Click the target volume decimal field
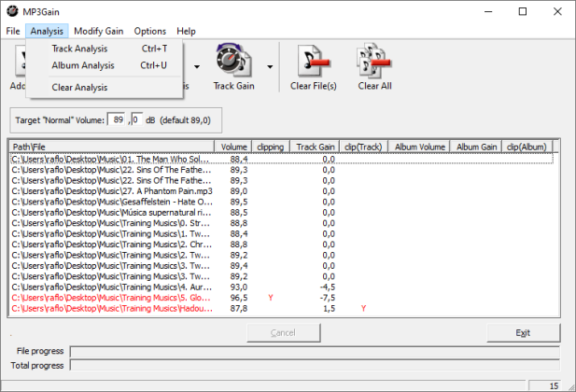This screenshot has width=576, height=392. click(136, 119)
